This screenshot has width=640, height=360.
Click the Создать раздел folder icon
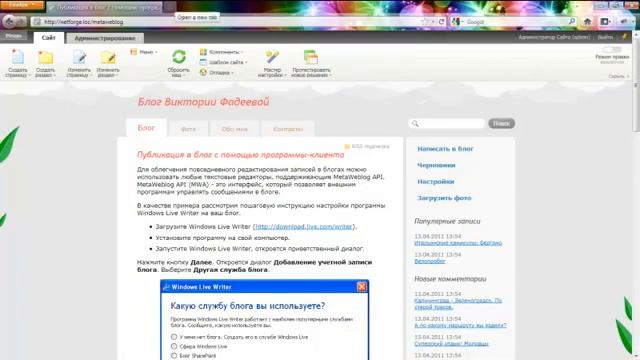coord(45,57)
